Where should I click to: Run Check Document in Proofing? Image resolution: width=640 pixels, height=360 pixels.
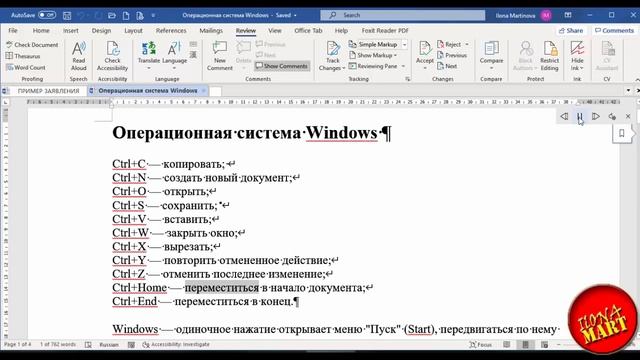point(32,45)
